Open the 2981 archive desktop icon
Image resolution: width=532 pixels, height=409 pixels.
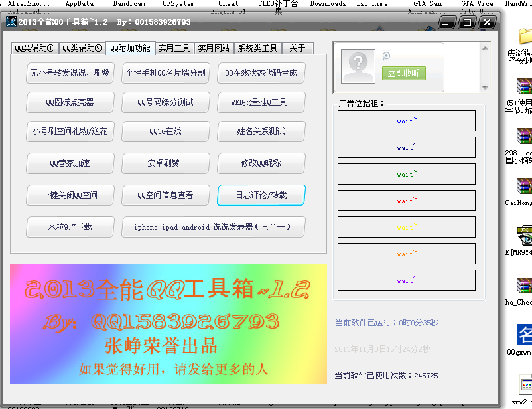tap(524, 136)
